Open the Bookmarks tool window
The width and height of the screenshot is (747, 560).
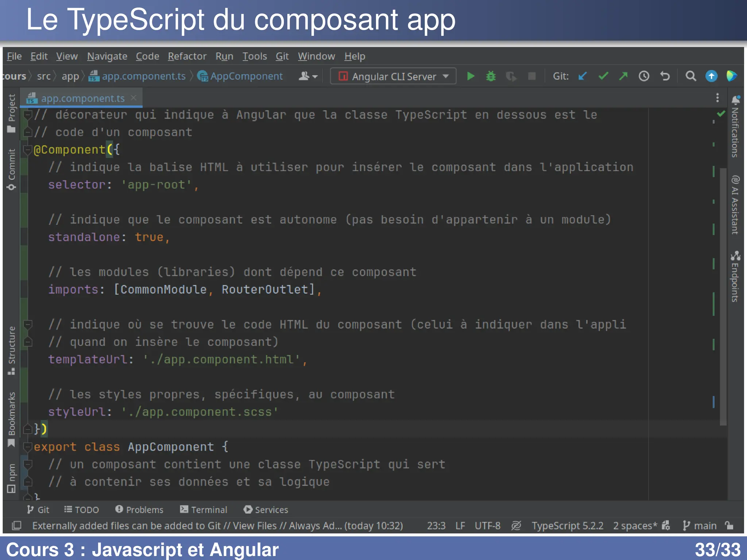[x=12, y=420]
